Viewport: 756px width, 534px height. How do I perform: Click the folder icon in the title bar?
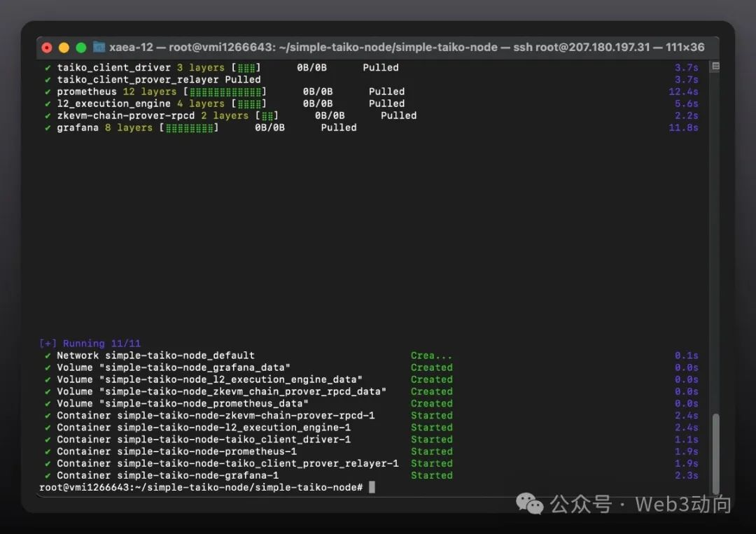99,48
